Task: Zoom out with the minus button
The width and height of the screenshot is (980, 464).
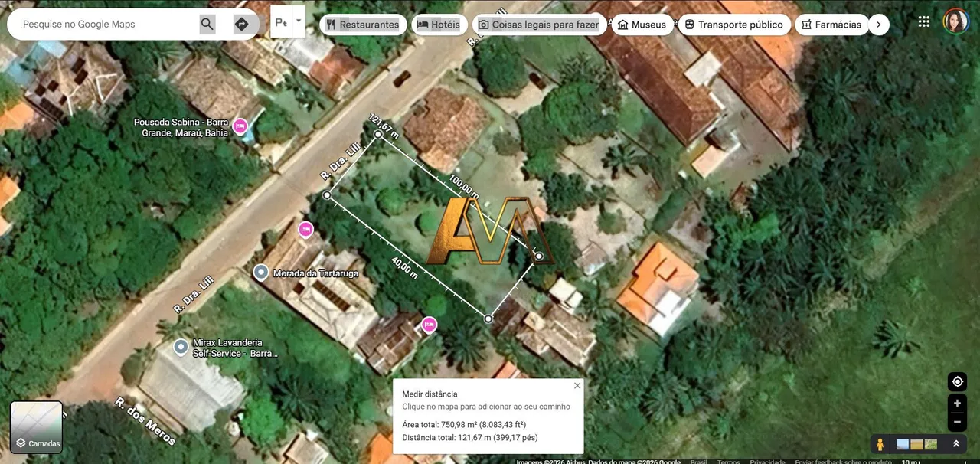Action: coord(957,422)
